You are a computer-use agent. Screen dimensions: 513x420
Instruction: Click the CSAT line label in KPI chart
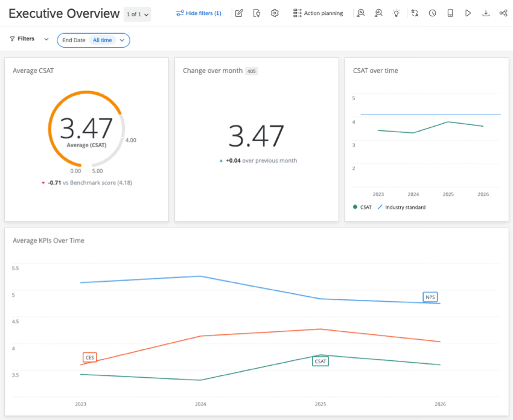pos(320,361)
